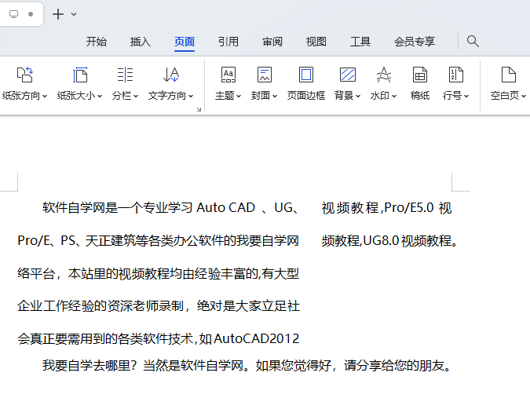Click the 纸张大小 (paper size) icon
This screenshot has width=530, height=420.
coord(80,75)
